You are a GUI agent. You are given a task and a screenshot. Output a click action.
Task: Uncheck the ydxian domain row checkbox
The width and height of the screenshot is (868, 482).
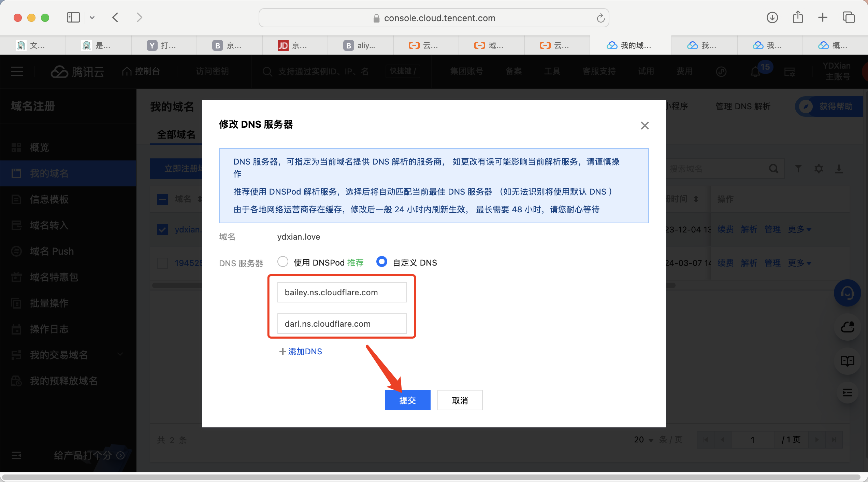tap(162, 229)
